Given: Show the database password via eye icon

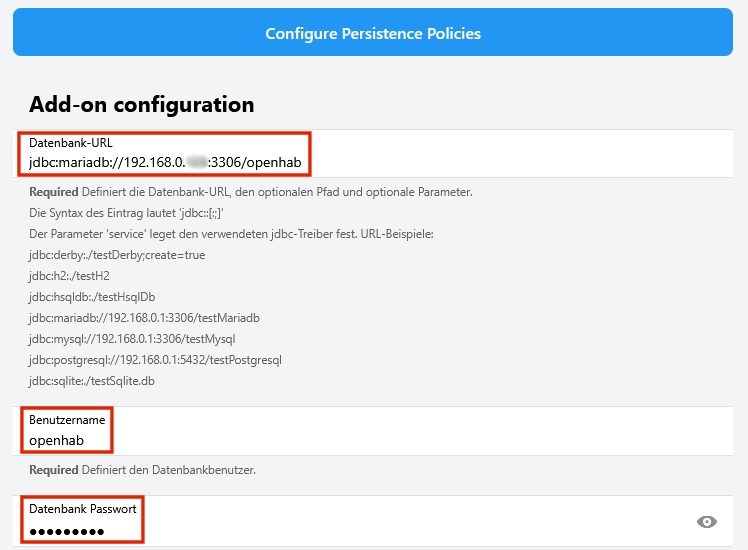Looking at the screenshot, I should point(706,522).
